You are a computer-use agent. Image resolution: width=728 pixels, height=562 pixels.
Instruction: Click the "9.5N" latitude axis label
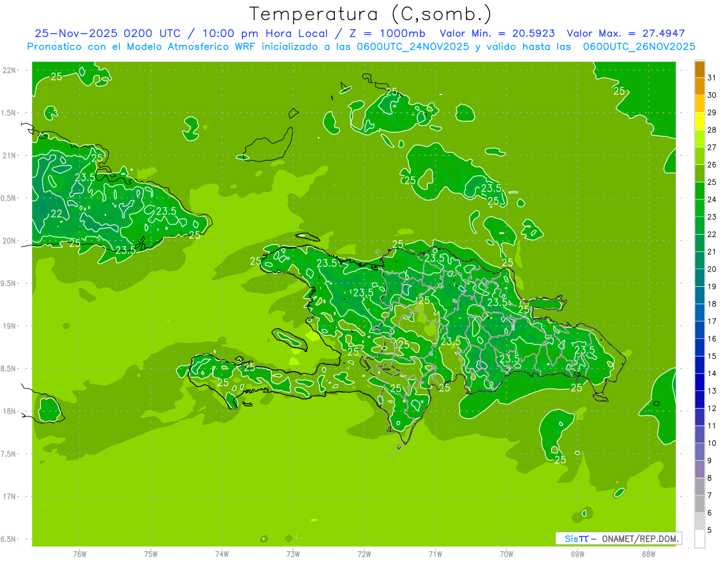[x=9, y=283]
